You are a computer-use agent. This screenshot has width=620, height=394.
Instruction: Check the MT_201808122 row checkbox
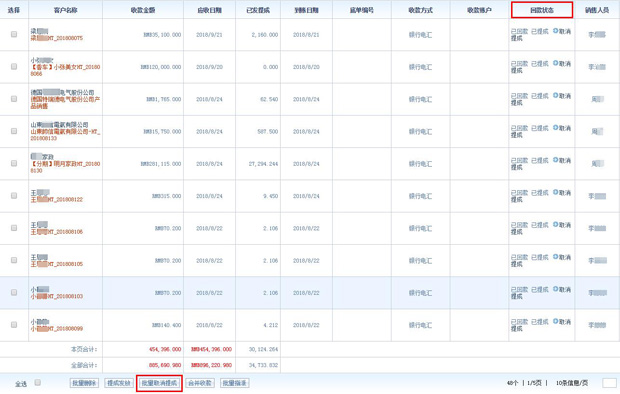[x=14, y=196]
